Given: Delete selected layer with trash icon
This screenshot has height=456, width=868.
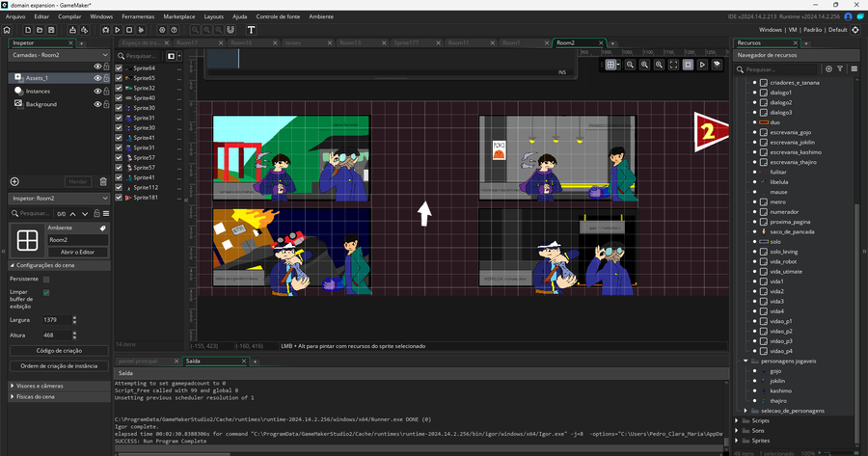Looking at the screenshot, I should tap(103, 181).
